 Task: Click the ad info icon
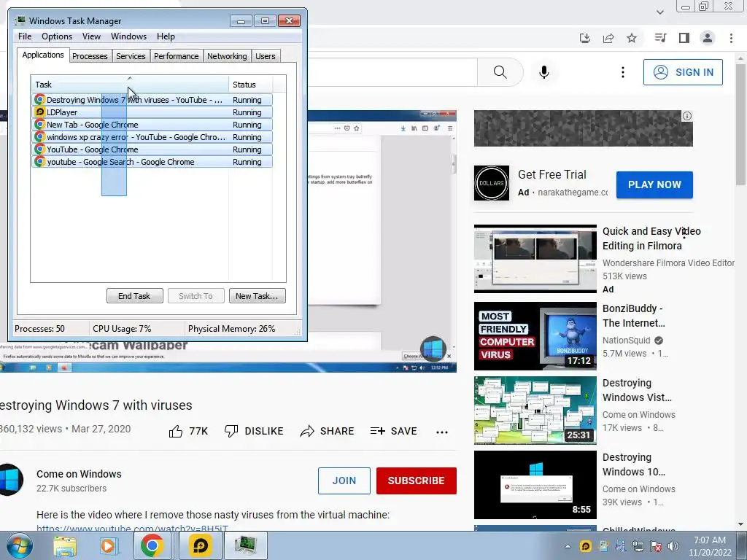point(687,116)
